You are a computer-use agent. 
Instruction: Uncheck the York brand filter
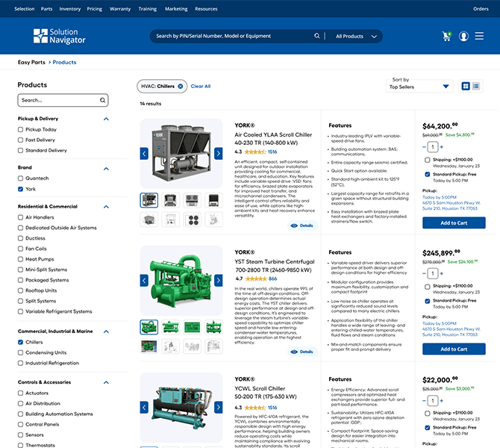pos(20,189)
